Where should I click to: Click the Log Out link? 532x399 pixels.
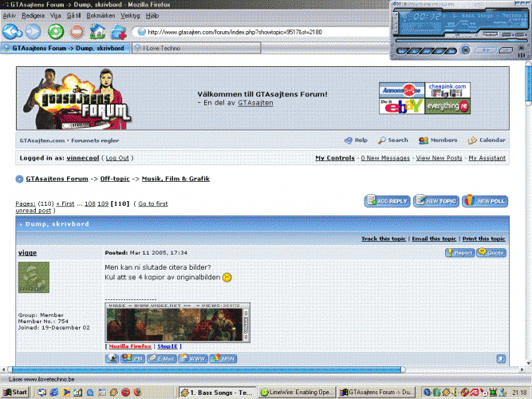tap(117, 158)
